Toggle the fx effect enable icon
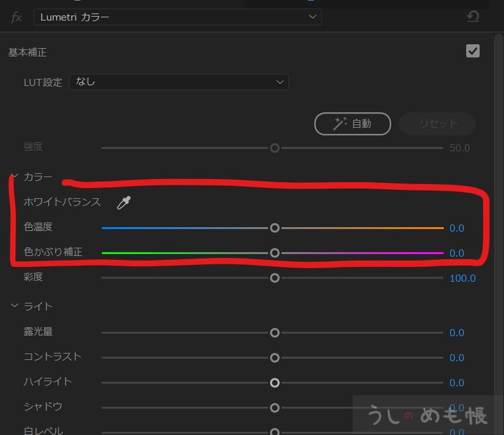This screenshot has height=435, width=504. [x=17, y=17]
